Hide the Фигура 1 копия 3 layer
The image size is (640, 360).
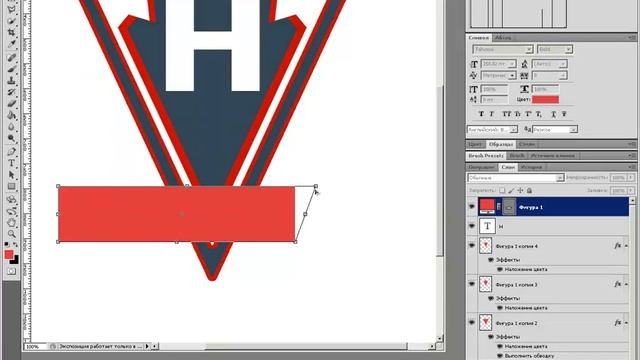[472, 284]
